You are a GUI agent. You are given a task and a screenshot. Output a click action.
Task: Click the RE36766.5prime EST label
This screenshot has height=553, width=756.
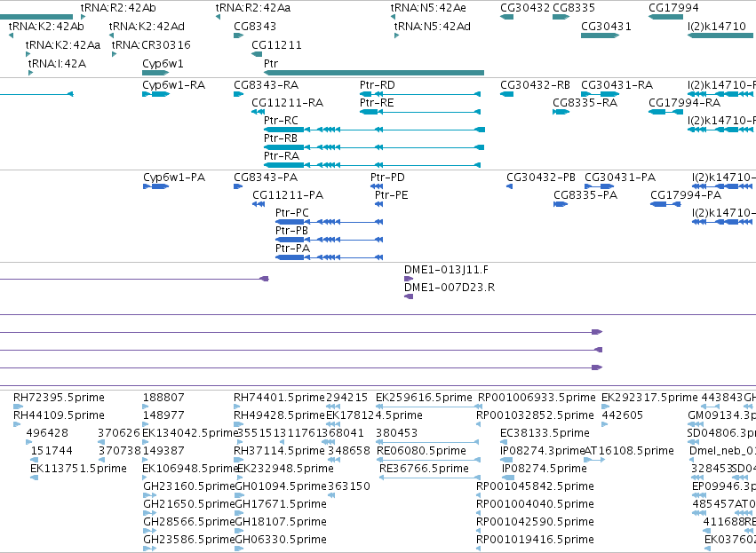[424, 470]
